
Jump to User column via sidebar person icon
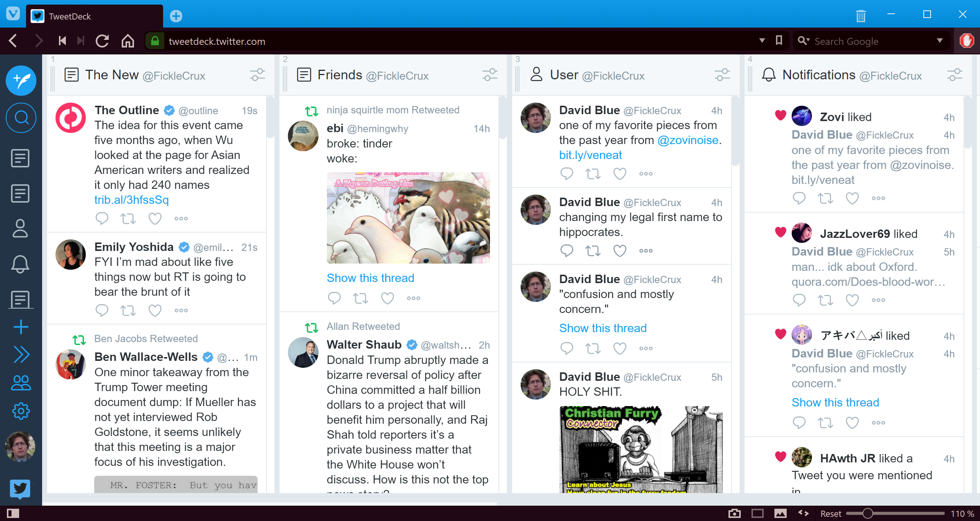point(20,228)
